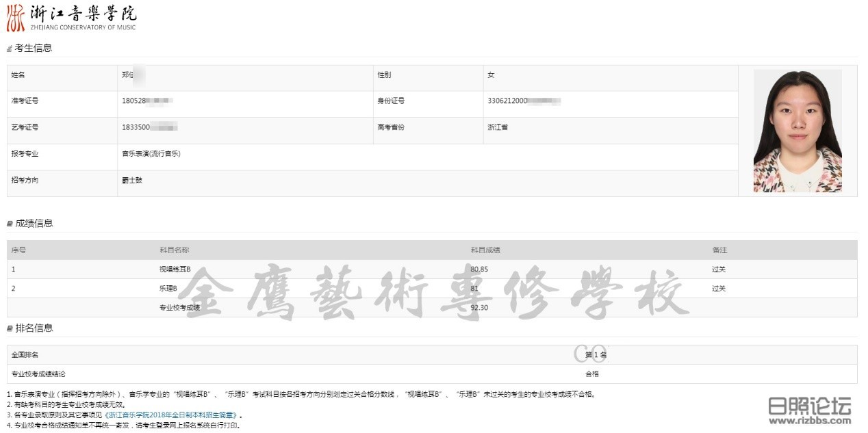Click the icon beside 考生信息 heading

pos(10,49)
